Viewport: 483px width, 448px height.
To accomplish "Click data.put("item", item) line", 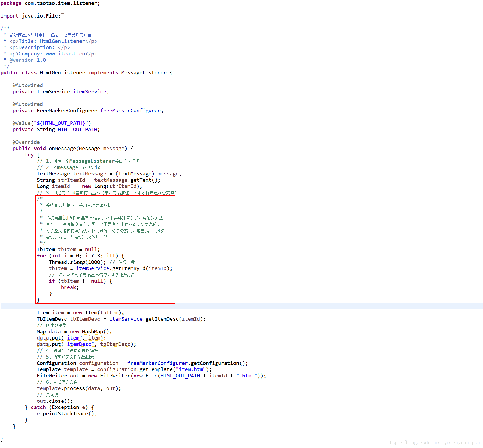I will click(71, 338).
